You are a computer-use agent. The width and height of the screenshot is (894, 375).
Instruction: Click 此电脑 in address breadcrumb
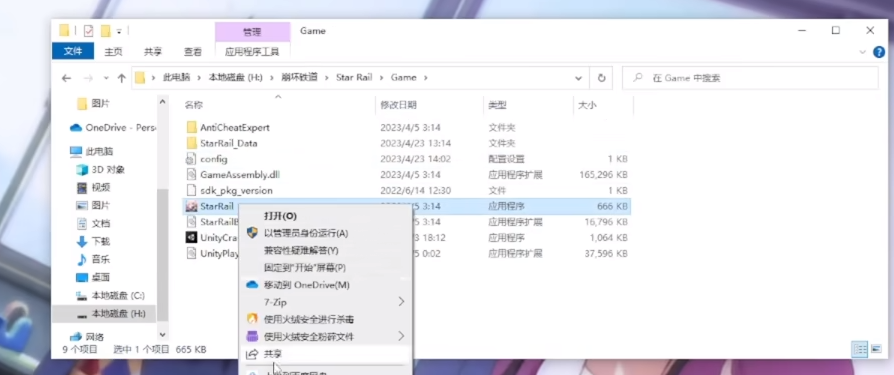177,78
